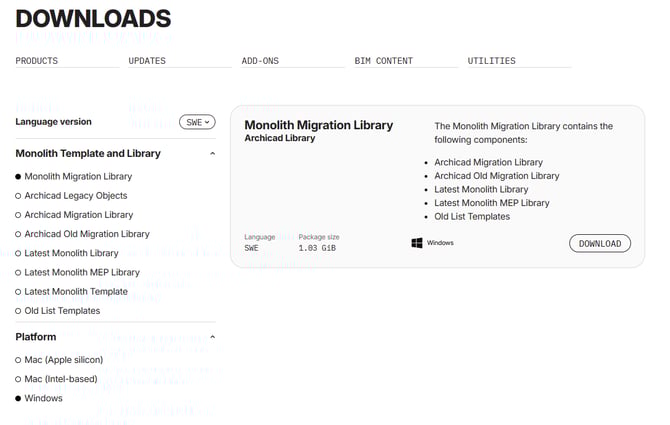Collapse Monolith Template and Library section
This screenshot has height=425, width=670.
coord(212,154)
